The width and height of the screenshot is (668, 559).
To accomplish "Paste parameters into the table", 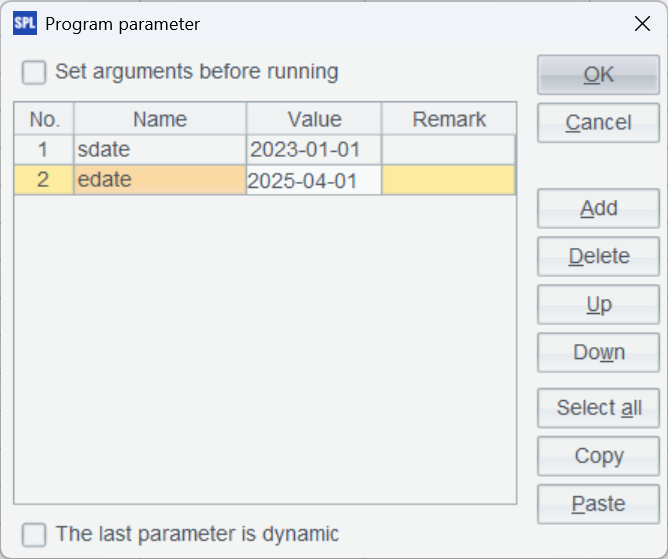I will click(x=598, y=504).
